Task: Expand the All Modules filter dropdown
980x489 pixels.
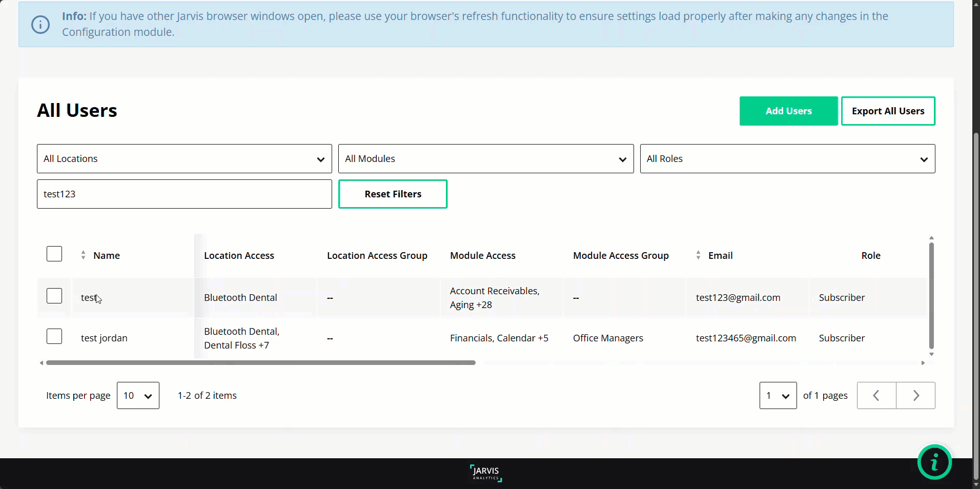Action: pyautogui.click(x=485, y=159)
